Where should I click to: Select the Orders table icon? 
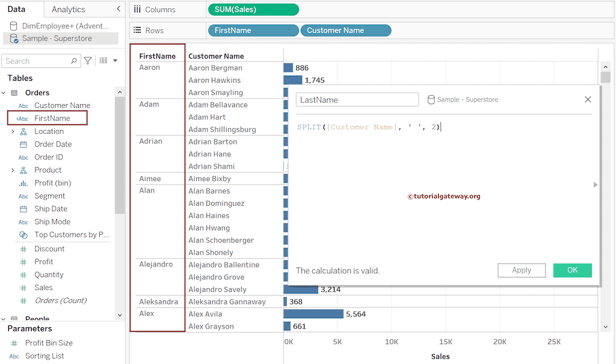click(14, 93)
